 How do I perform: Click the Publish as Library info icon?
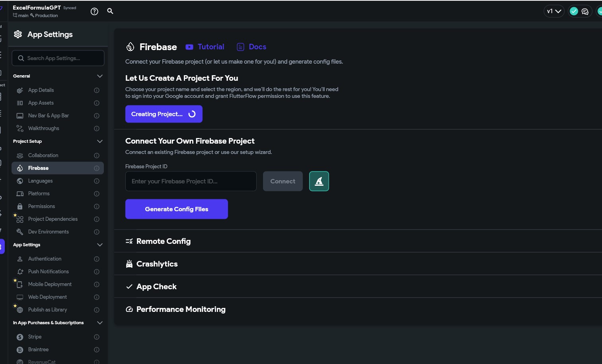point(97,310)
